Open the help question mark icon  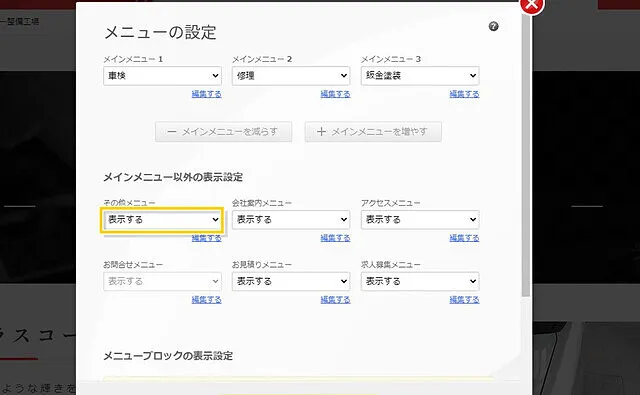tap(493, 27)
